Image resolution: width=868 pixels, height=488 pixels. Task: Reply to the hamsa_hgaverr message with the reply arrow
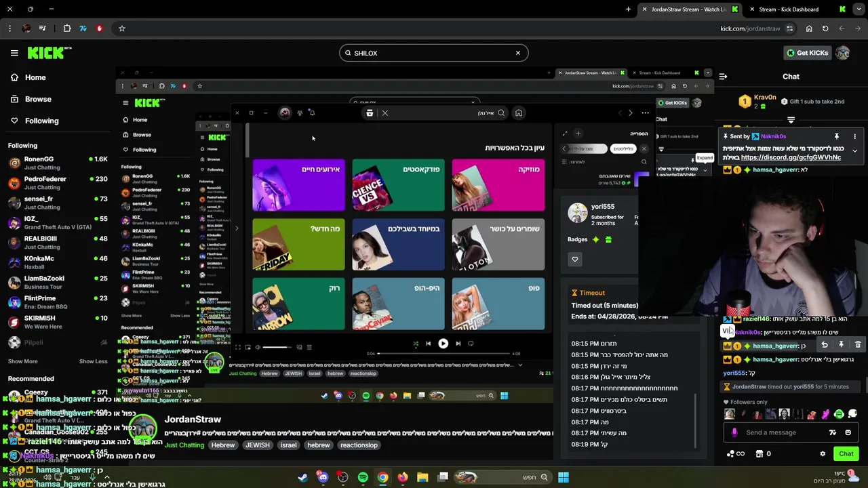pos(825,345)
